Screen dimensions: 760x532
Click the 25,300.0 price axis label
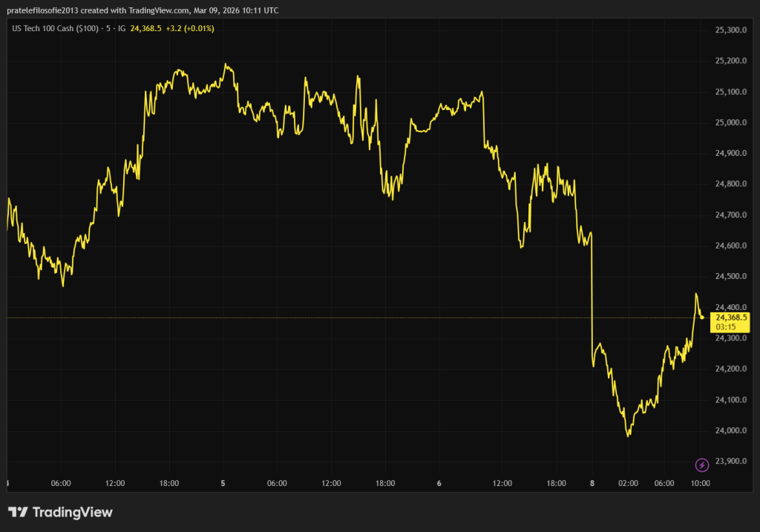coord(730,30)
